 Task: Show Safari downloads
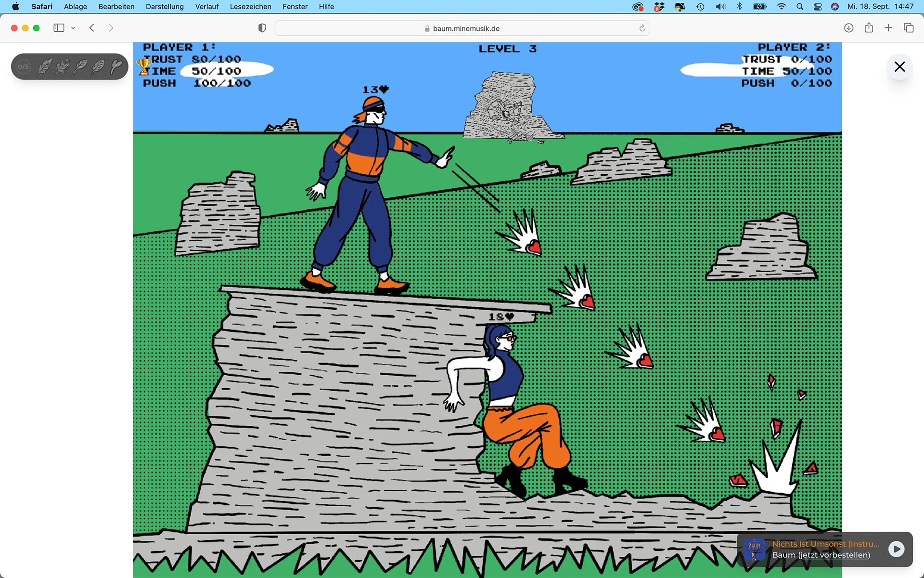point(849,28)
